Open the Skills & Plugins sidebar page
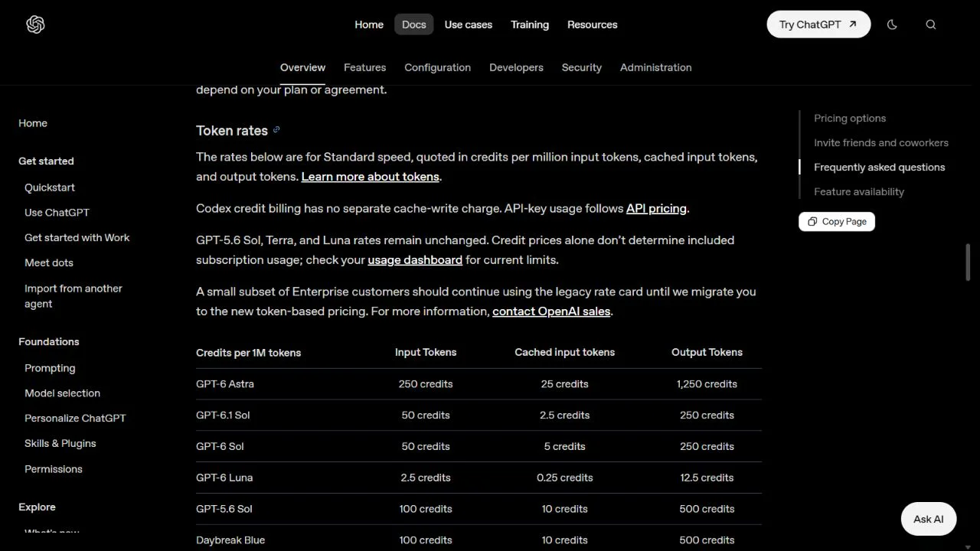 pos(60,444)
